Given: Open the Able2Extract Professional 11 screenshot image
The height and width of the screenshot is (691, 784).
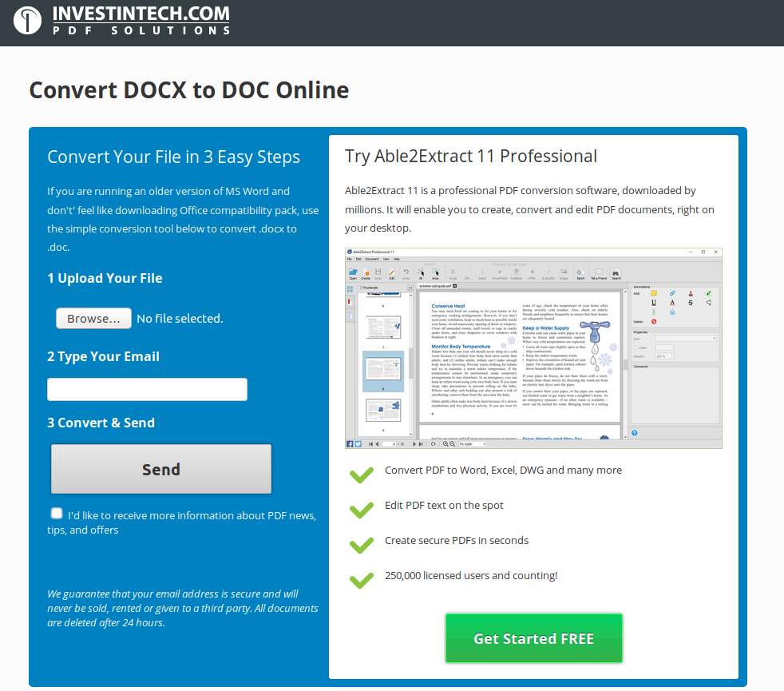Looking at the screenshot, I should [x=533, y=348].
